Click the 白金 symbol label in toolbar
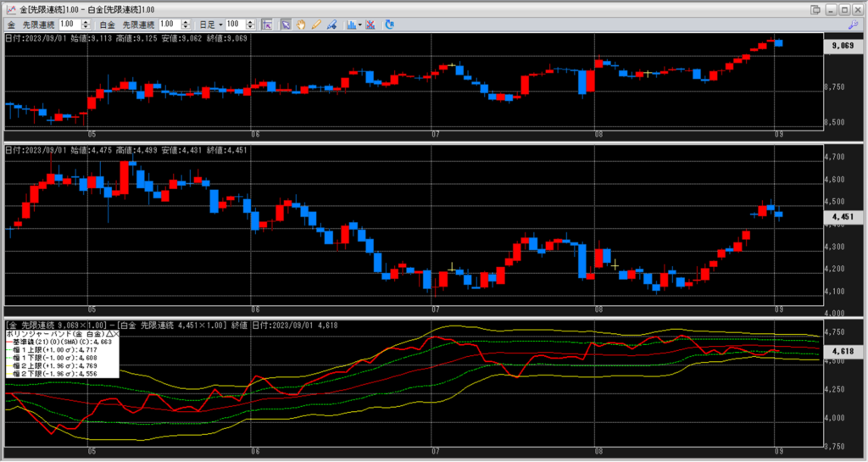Image resolution: width=868 pixels, height=462 pixels. [x=108, y=25]
